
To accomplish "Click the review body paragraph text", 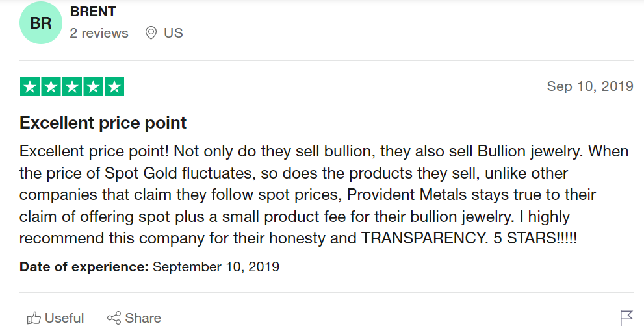I will coord(324,195).
